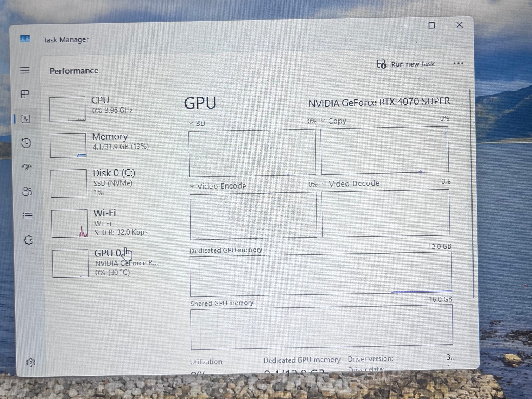This screenshot has width=532, height=399.
Task: Go to the Processes page icon
Action: click(25, 94)
